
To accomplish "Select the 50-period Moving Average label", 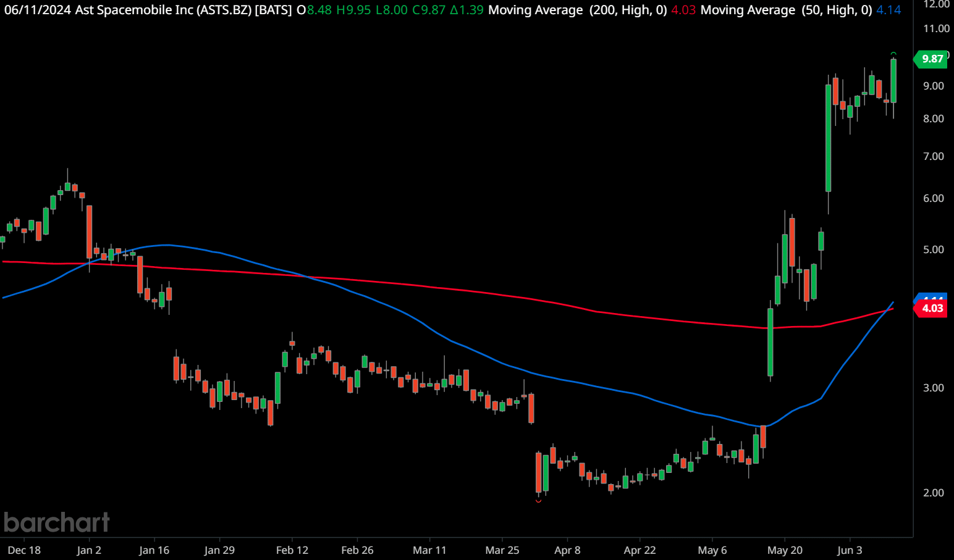I will (x=787, y=10).
